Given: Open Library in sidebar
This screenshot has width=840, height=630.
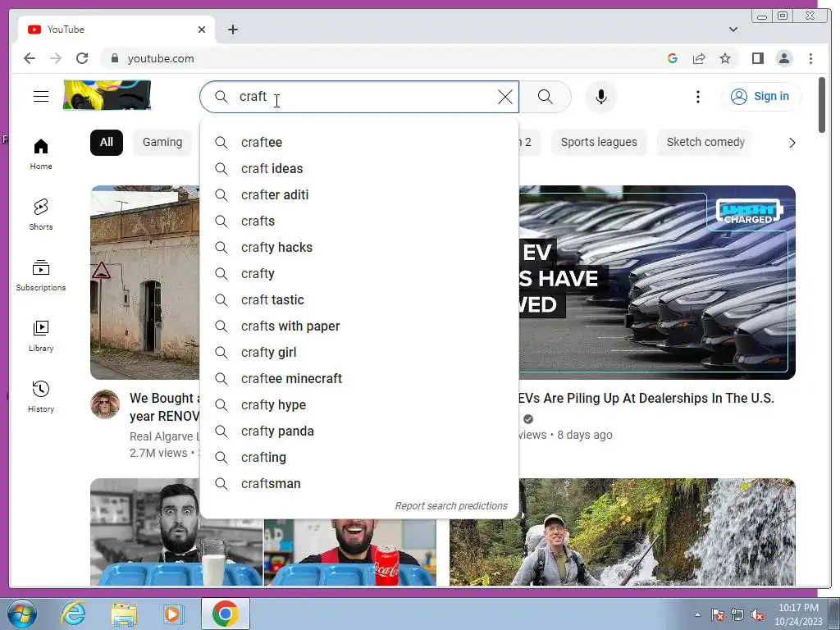Looking at the screenshot, I should 41,336.
